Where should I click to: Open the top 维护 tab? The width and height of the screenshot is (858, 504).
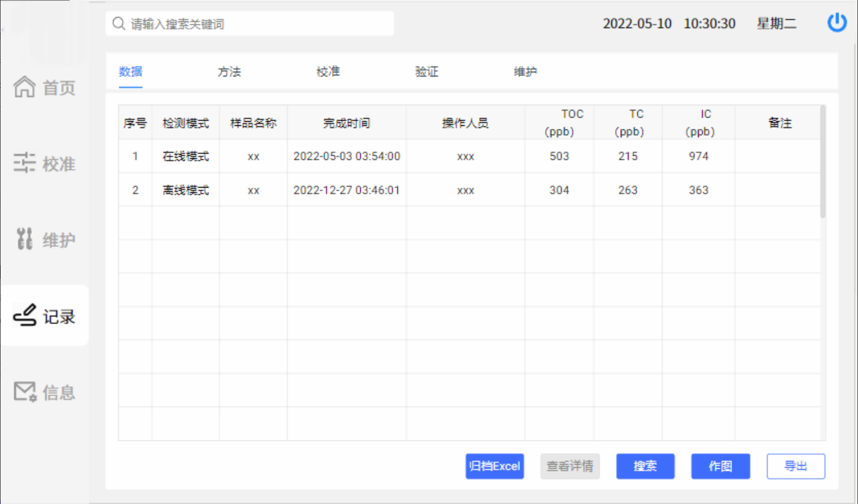coord(525,72)
